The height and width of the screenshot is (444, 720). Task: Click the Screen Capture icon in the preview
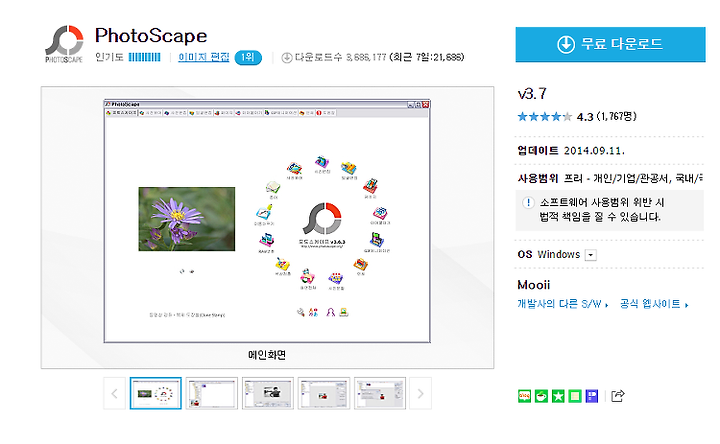click(307, 276)
